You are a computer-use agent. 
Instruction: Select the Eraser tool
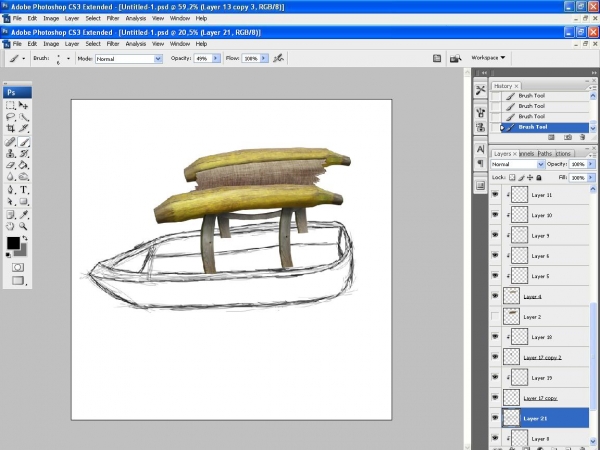click(x=10, y=165)
